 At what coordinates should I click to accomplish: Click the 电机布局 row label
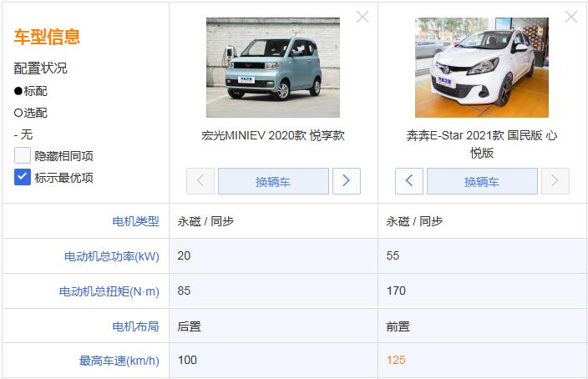click(x=135, y=326)
